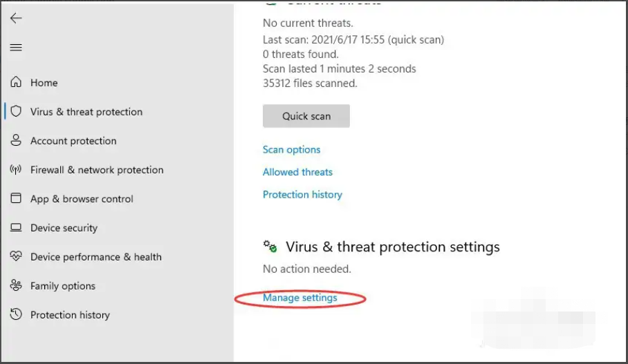Open Scan options link
628x364 pixels.
291,150
